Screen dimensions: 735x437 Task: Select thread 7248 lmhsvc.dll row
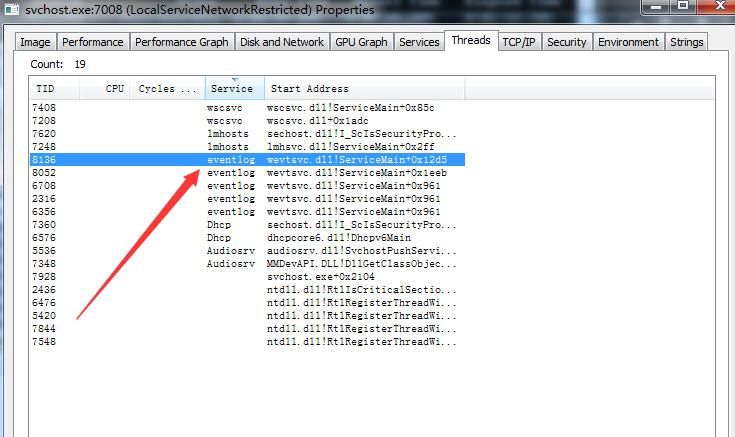click(x=248, y=147)
